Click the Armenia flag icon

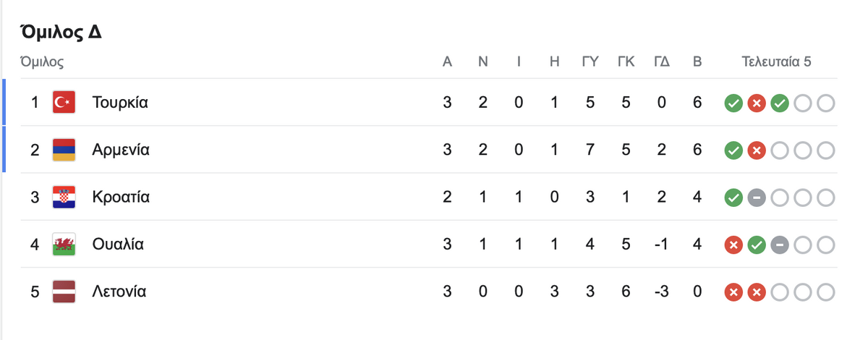click(x=64, y=150)
